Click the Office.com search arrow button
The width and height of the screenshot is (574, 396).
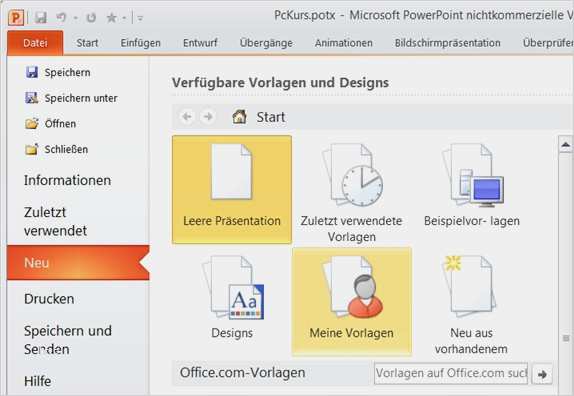tap(542, 374)
